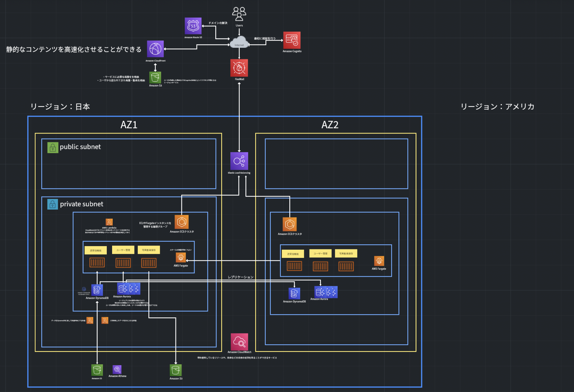Select the AZ1 heading text
The image size is (574, 392).
(x=129, y=125)
